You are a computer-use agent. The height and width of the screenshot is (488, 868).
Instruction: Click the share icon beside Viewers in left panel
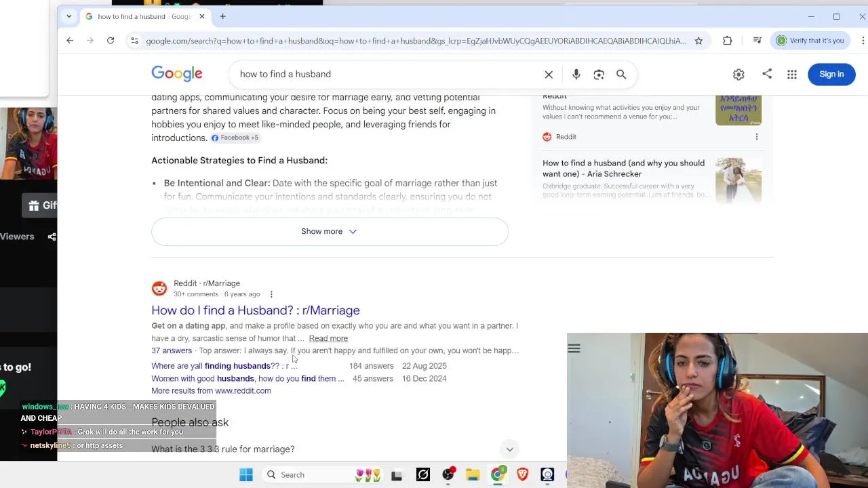(52, 237)
